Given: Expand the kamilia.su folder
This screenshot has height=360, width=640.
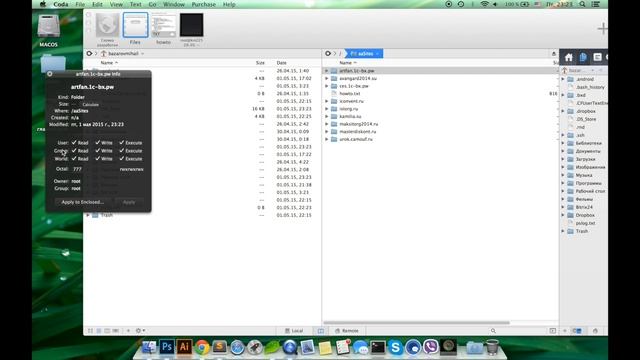Looking at the screenshot, I should click(x=327, y=116).
